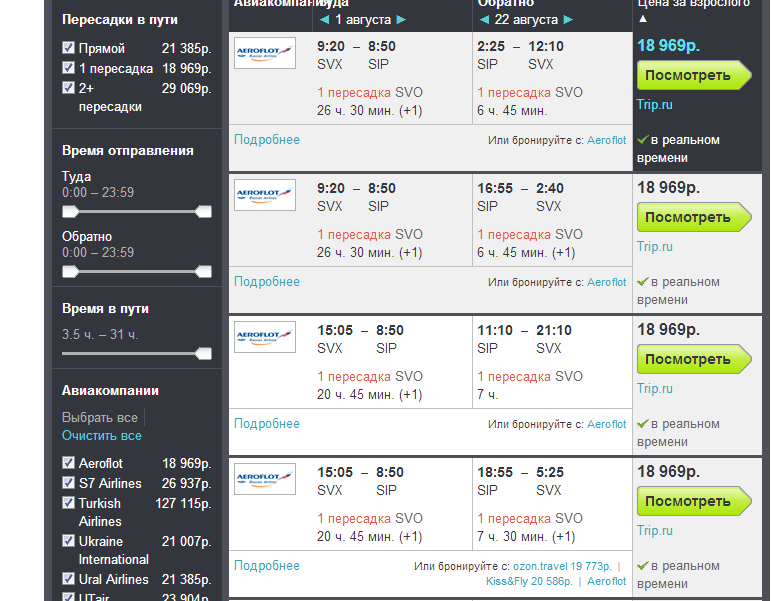Open Kiss&Fly 20 586р. booking link
772x601 pixels.
click(x=529, y=581)
